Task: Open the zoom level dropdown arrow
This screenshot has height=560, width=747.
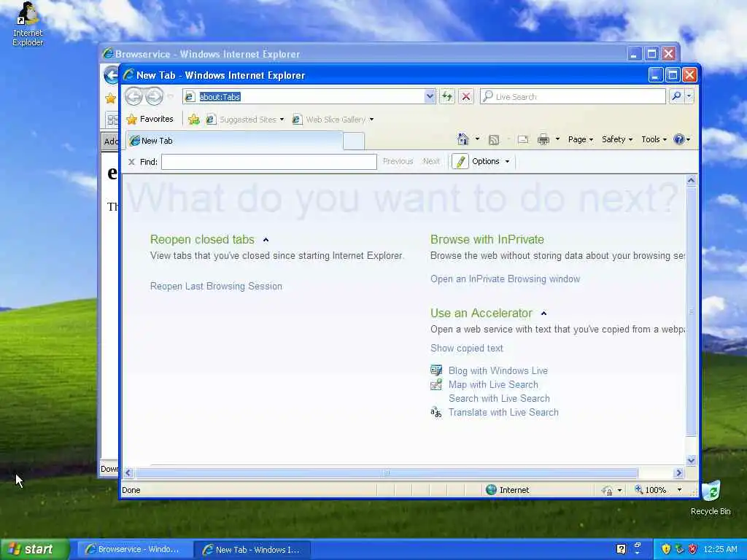Action: [679, 490]
